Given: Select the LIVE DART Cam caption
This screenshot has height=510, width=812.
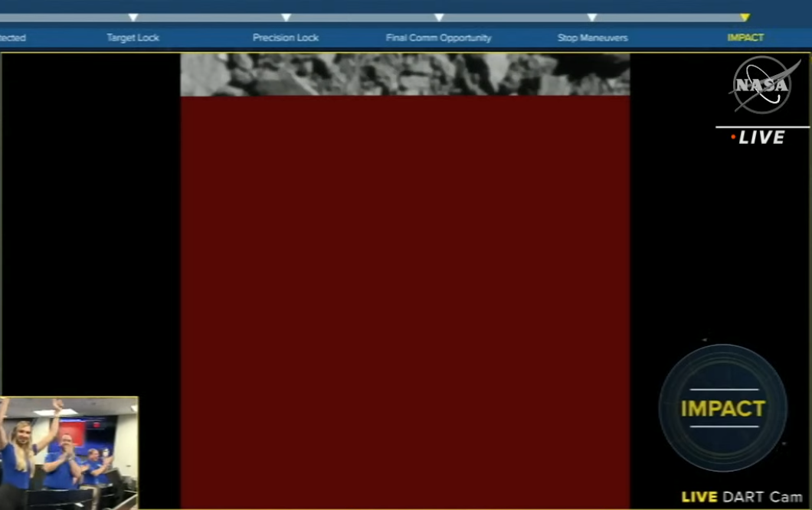Looking at the screenshot, I should [742, 497].
